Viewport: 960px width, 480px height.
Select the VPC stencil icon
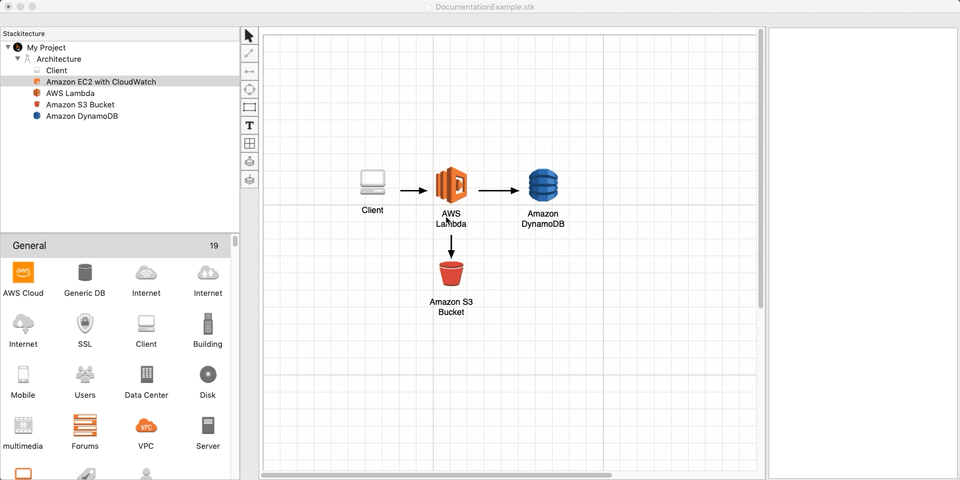click(146, 426)
